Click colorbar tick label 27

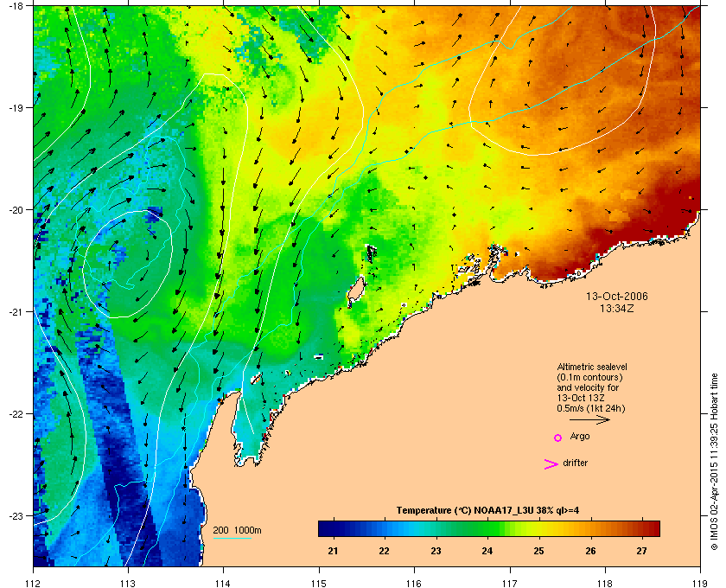[x=641, y=551]
